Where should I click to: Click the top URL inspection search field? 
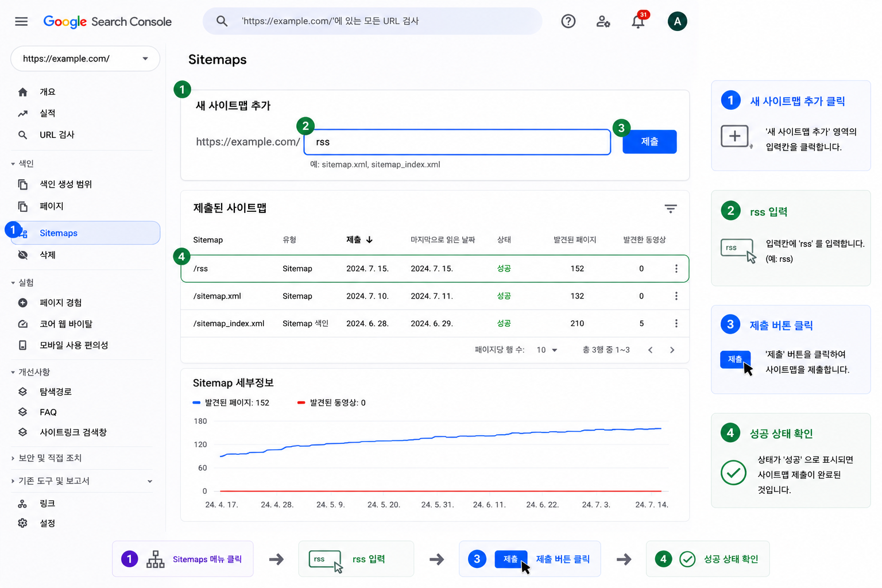pos(372,21)
